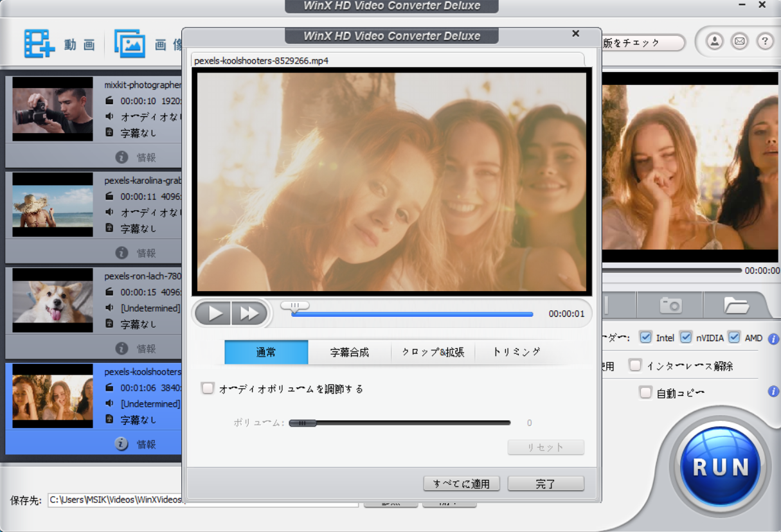Click the subtitle icon in the pexels-koolshooters row
The image size is (781, 532).
tap(109, 420)
